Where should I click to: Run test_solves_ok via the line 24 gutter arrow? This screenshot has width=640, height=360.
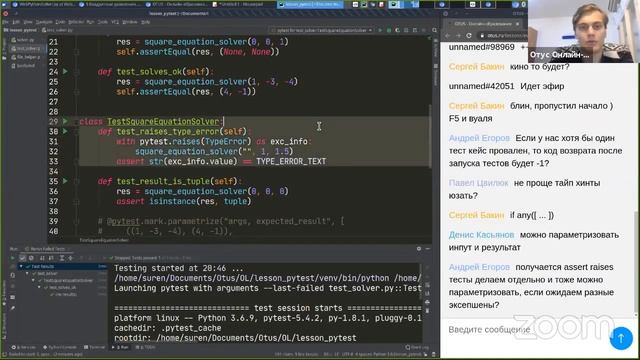click(65, 71)
